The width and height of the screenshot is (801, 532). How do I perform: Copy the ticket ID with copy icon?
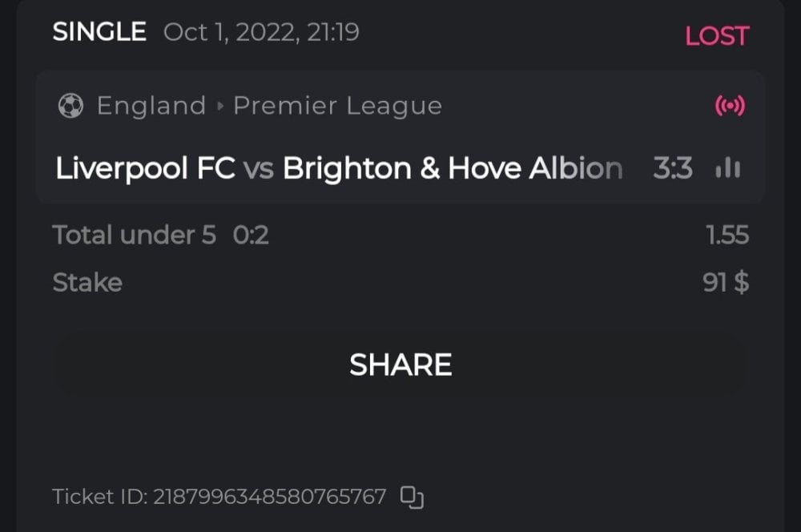pos(412,497)
